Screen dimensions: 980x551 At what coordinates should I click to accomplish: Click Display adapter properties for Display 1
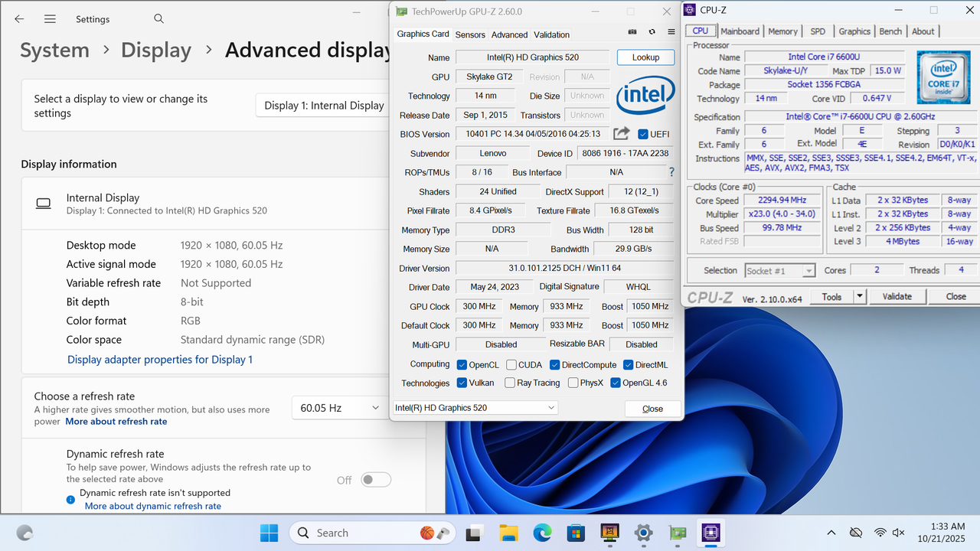click(x=160, y=360)
